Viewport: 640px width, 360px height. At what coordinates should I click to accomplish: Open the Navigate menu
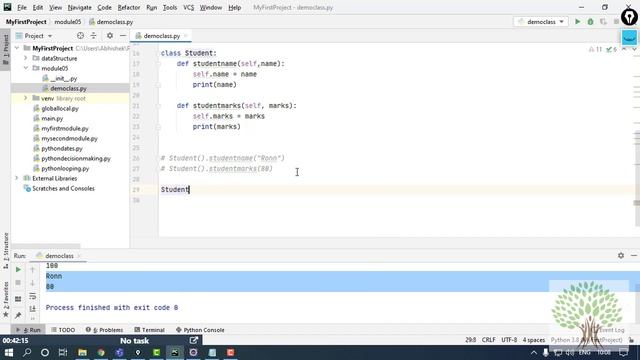tap(80, 7)
